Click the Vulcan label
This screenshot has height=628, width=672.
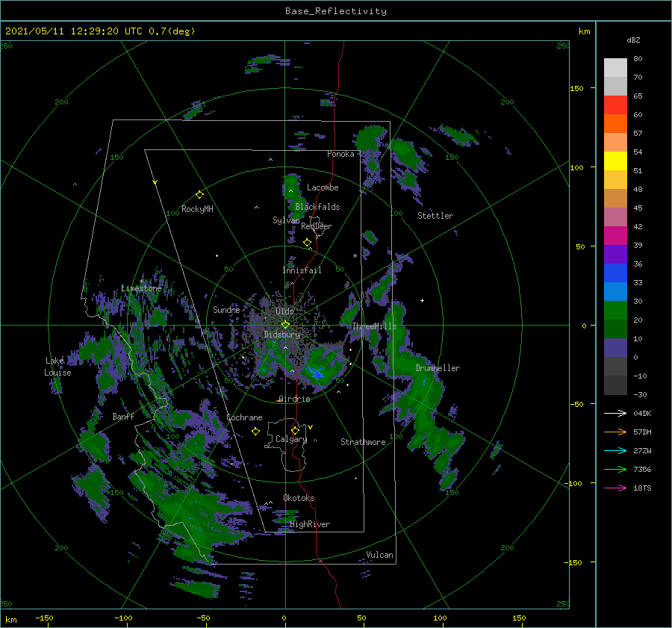[x=379, y=555]
